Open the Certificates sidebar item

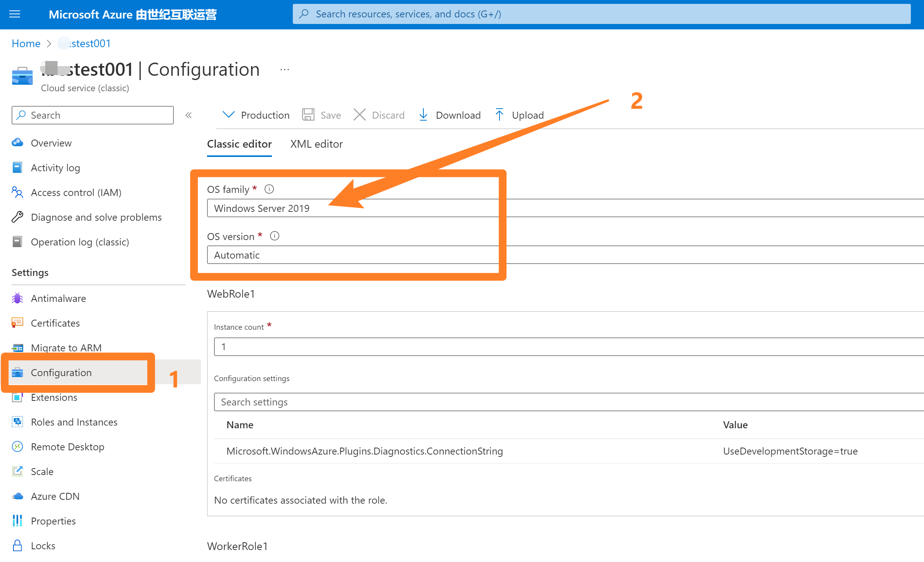[55, 323]
